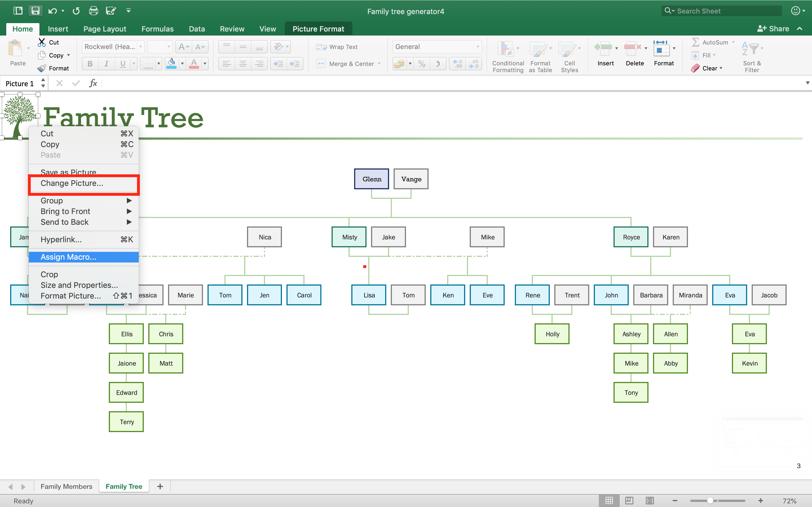Click the Undo icon in Quick Access Toolbar
Viewport: 812px width, 507px height.
coord(53,10)
